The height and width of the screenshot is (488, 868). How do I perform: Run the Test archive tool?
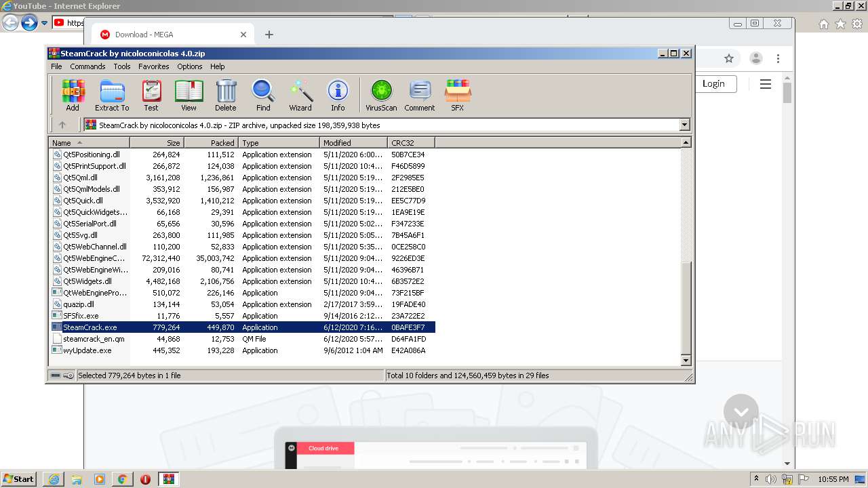pos(151,96)
